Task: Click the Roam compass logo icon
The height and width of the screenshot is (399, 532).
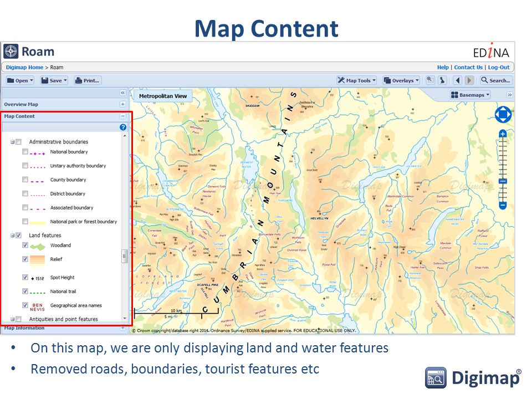Action: pyautogui.click(x=11, y=52)
